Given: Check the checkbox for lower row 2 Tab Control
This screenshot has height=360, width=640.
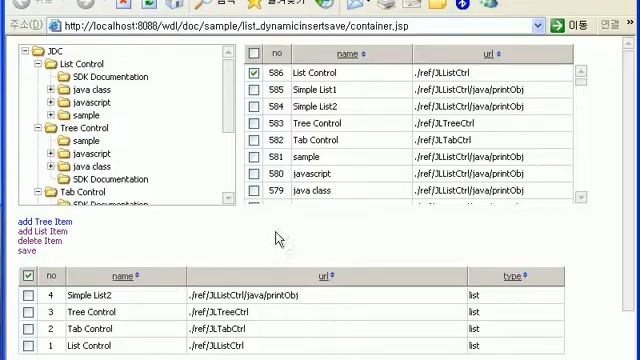Looking at the screenshot, I should pos(28,329).
